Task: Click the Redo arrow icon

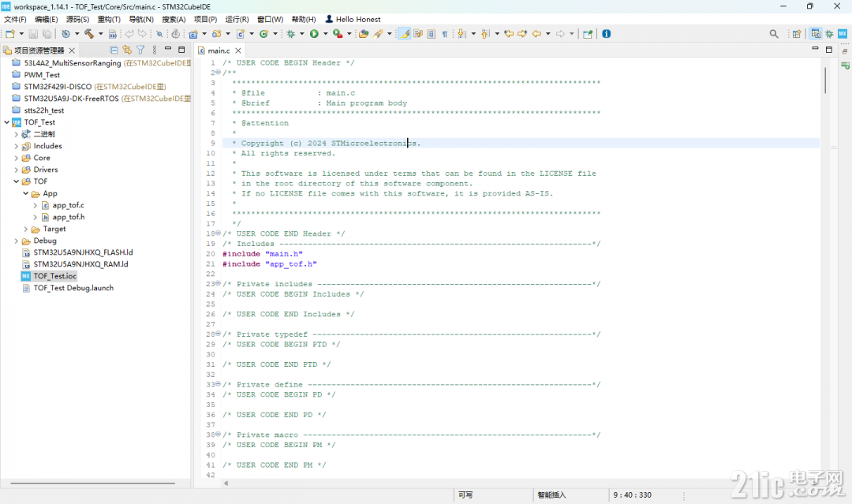Action: [x=142, y=34]
